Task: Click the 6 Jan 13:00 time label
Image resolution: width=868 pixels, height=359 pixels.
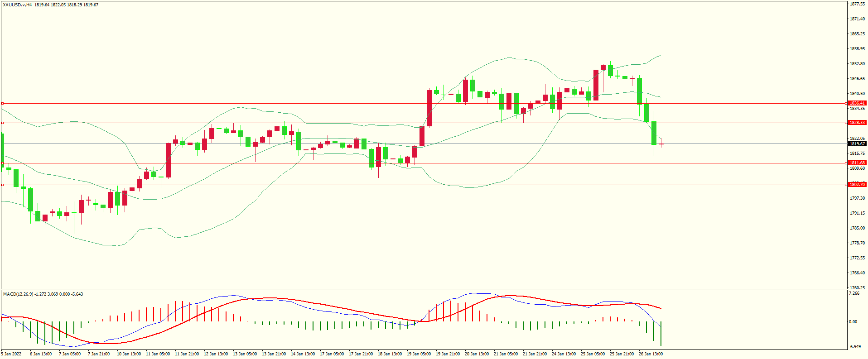Action: pos(41,354)
